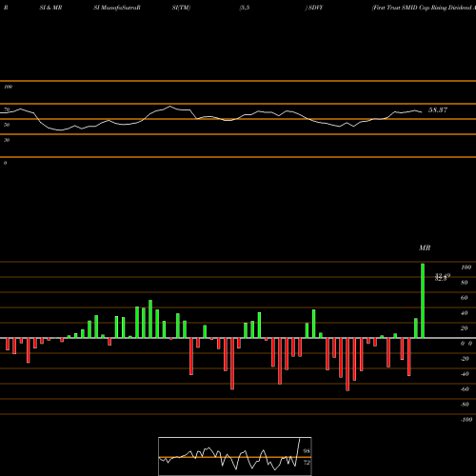This screenshot has height=476, width=476.
Task: Select the -100 label on the MR axis
Action: click(466, 420)
